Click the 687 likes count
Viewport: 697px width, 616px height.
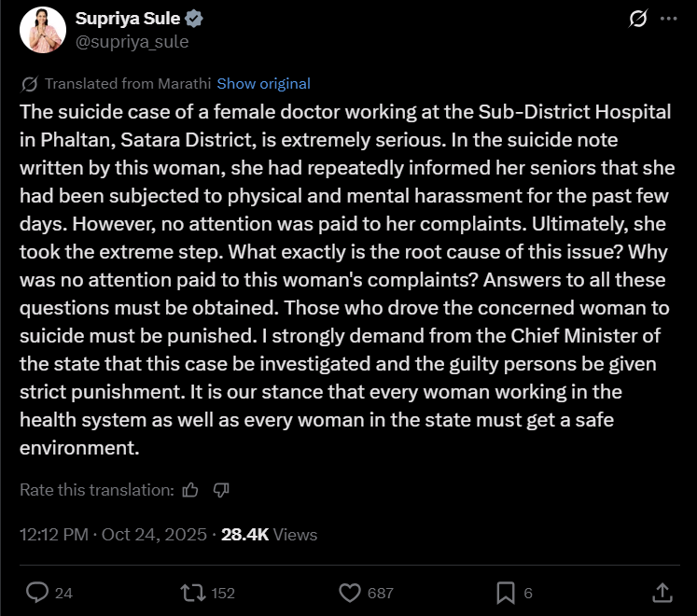click(380, 593)
